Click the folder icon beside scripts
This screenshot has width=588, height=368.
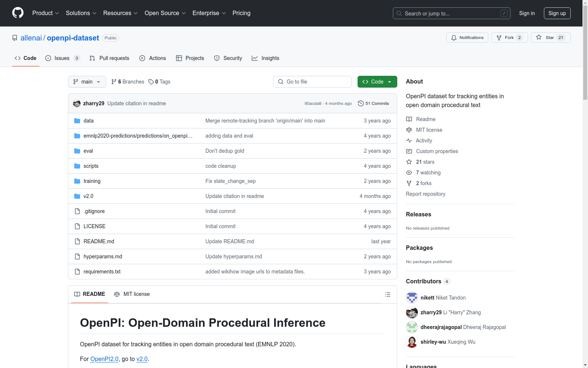[x=77, y=166]
